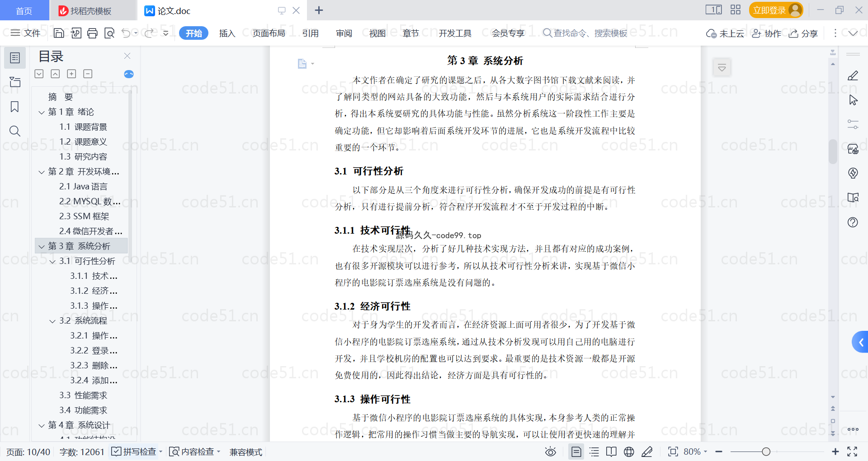Click zoom in plus button
868x461 pixels.
835,452
